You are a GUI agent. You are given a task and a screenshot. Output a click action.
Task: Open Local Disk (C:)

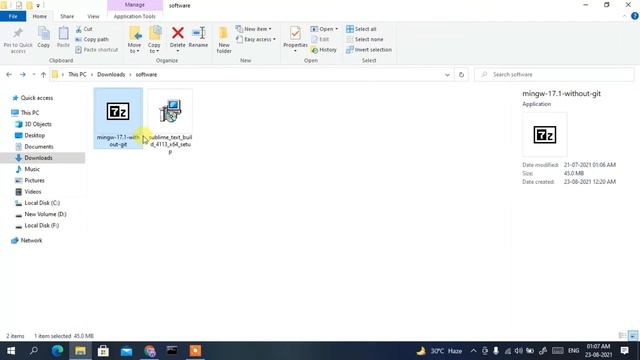(x=42, y=203)
